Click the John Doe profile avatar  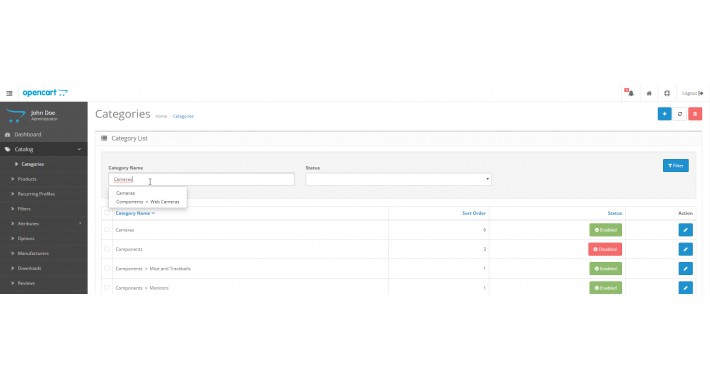(x=15, y=115)
